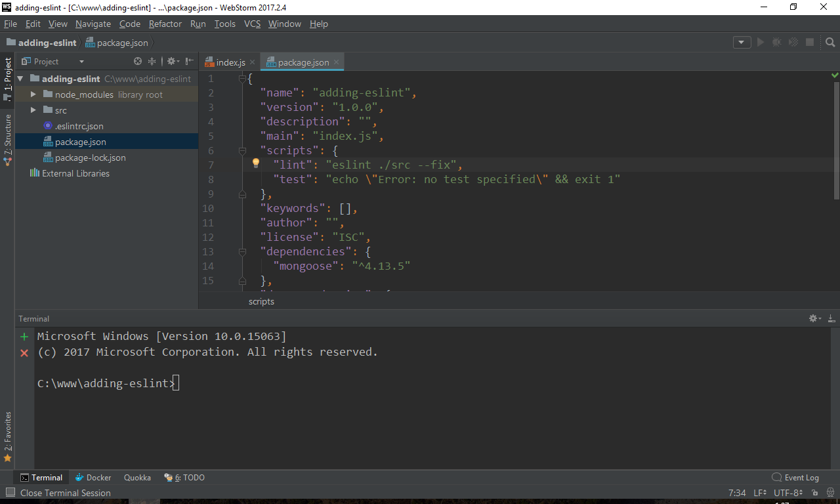
Task: Change line ending via LF selector
Action: coord(759,493)
